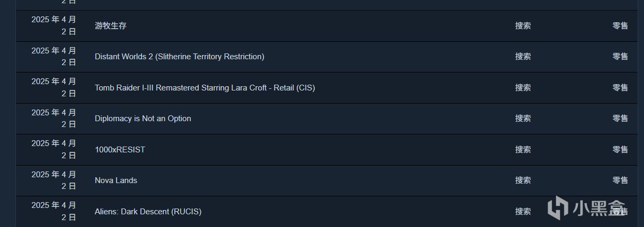Viewport: 644px width, 227px height.
Task: Select the 游牧生存 license name
Action: pos(111,25)
